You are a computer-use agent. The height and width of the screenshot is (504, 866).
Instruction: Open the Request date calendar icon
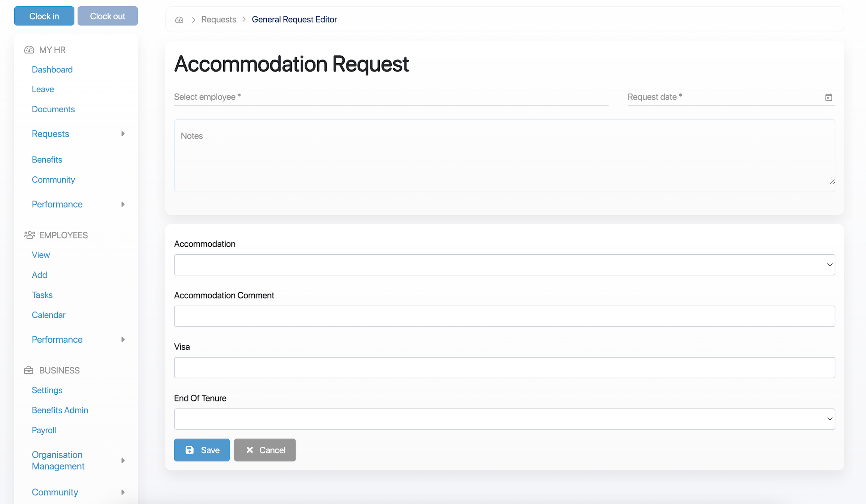(828, 97)
